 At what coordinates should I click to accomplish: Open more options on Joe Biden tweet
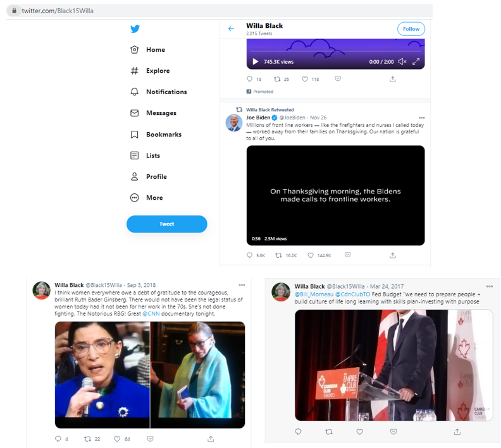coord(422,118)
